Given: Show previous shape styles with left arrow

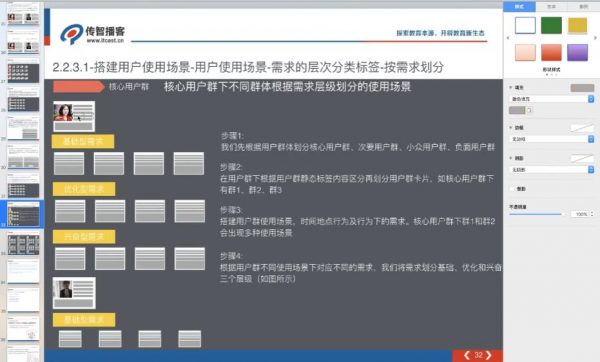Looking at the screenshot, I should [508, 38].
